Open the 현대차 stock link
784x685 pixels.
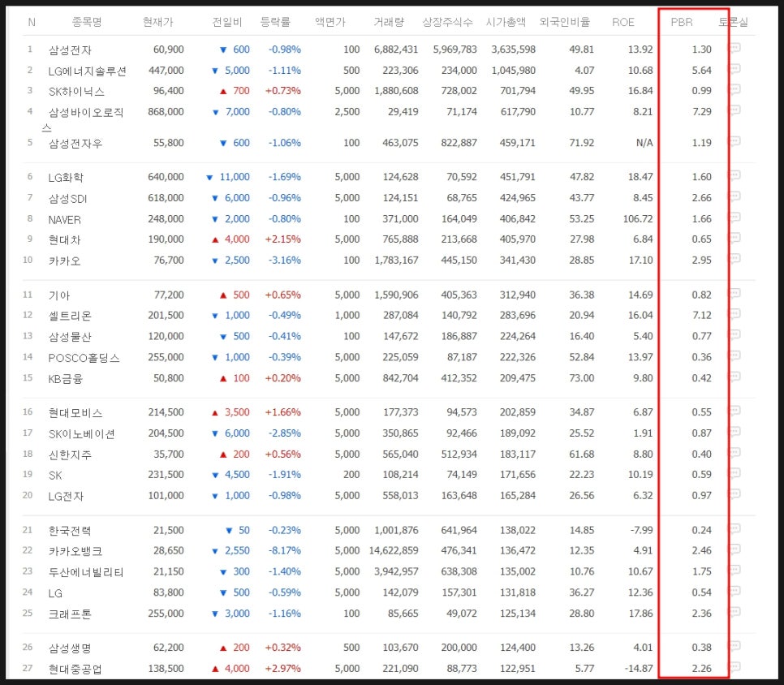64,240
